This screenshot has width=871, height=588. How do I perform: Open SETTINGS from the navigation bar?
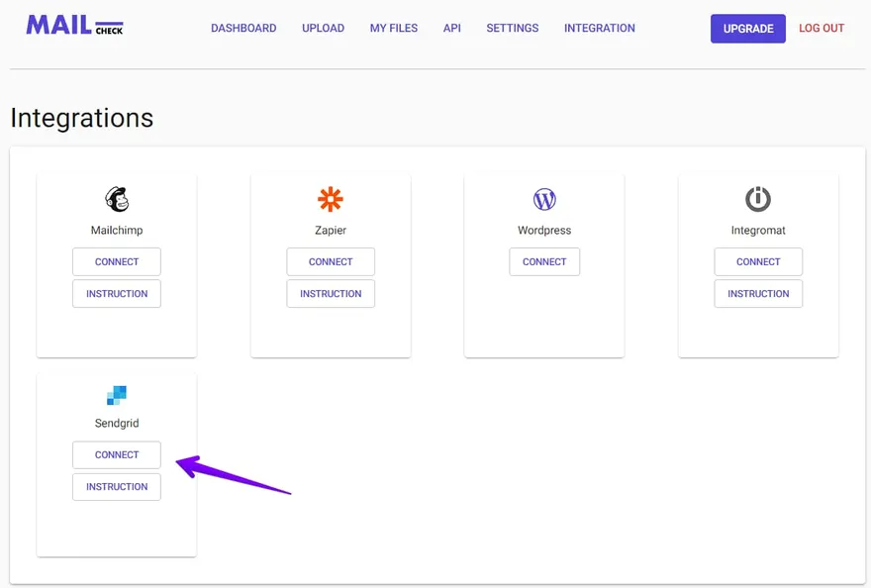click(x=512, y=28)
